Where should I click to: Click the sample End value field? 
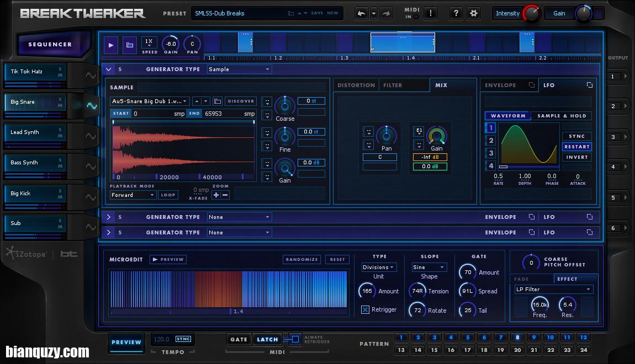(223, 114)
